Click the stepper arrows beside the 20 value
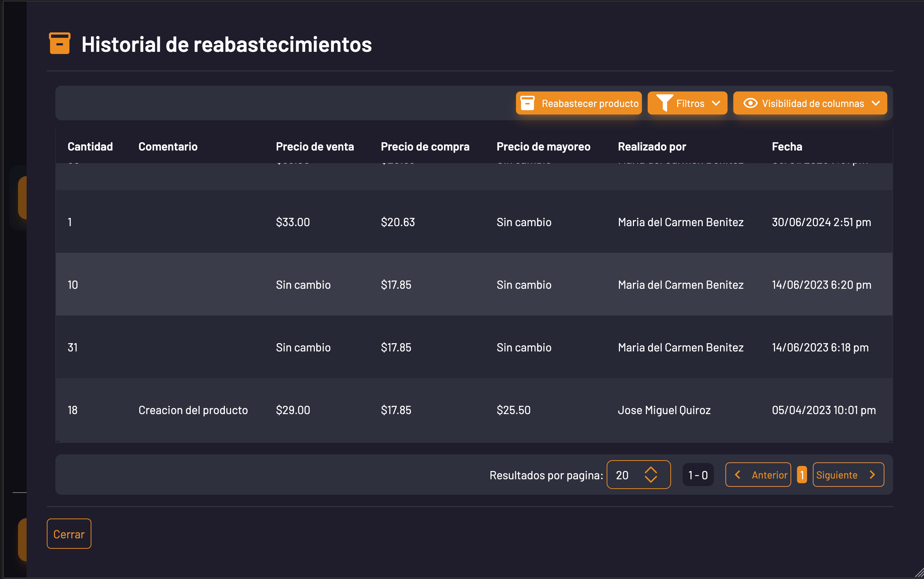 [x=651, y=475]
